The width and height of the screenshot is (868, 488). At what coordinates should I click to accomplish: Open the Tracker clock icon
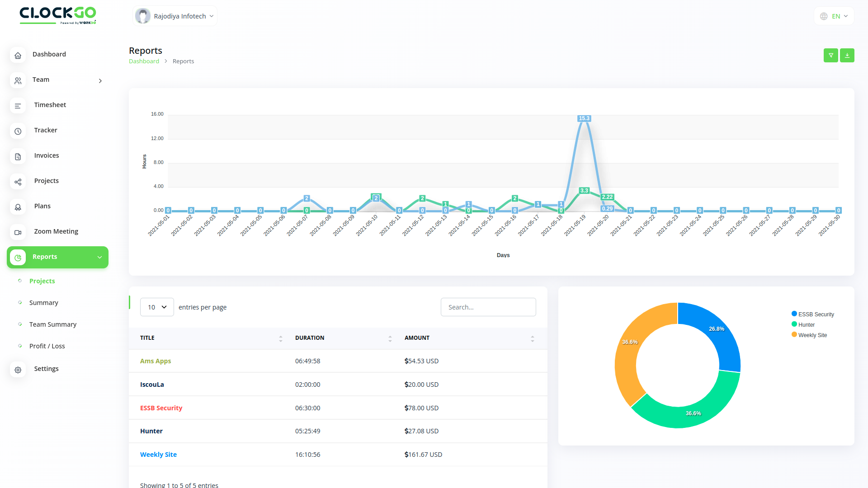[18, 131]
